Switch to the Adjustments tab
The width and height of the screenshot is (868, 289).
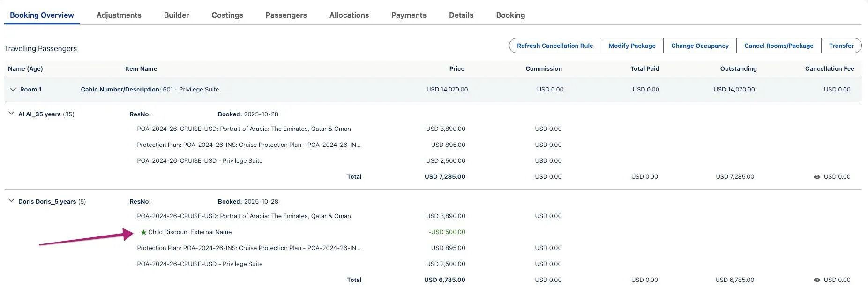119,15
